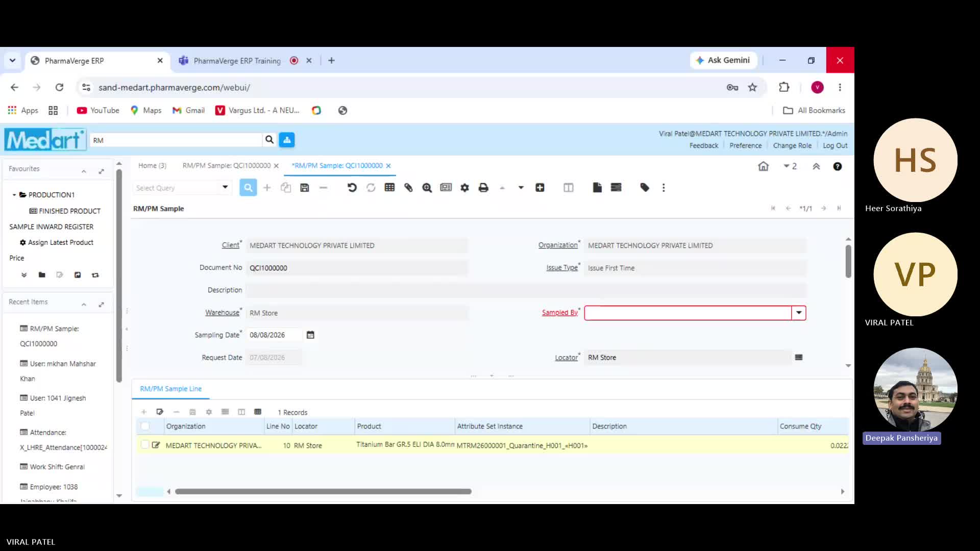Click the Home icon in window header
Image resolution: width=980 pixels, height=551 pixels.
tap(763, 166)
